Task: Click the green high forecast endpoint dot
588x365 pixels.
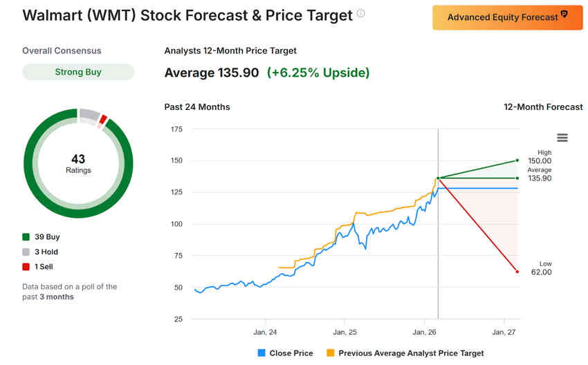Action: (x=517, y=160)
